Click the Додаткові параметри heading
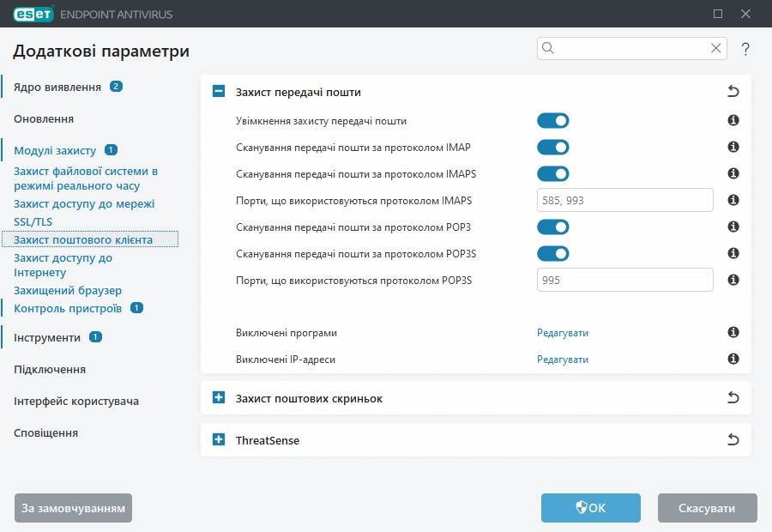772x532 pixels. (101, 51)
